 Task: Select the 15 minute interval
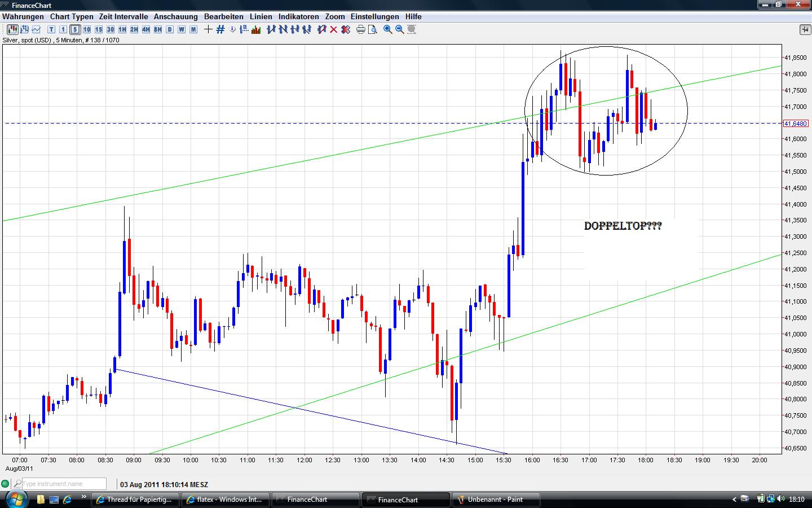tap(99, 29)
